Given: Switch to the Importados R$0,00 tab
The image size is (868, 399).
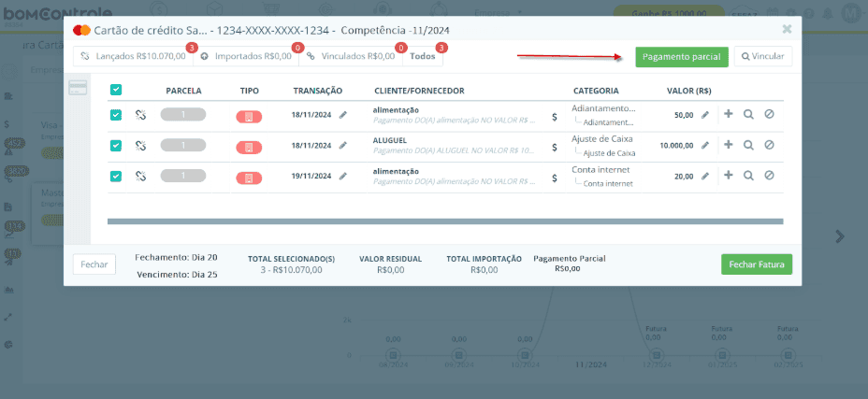Looking at the screenshot, I should 246,56.
